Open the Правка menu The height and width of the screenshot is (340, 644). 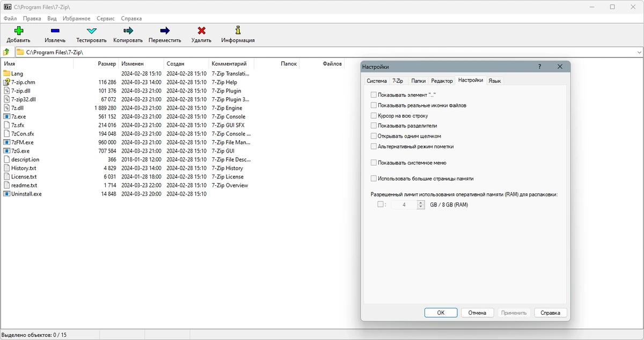click(x=32, y=18)
